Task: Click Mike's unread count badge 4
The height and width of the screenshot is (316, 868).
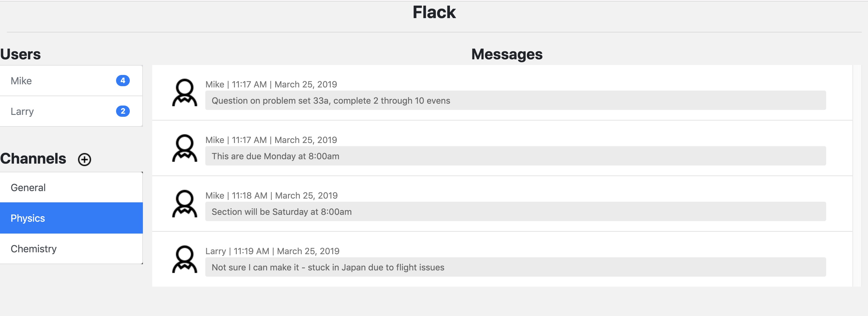Action: [x=123, y=81]
